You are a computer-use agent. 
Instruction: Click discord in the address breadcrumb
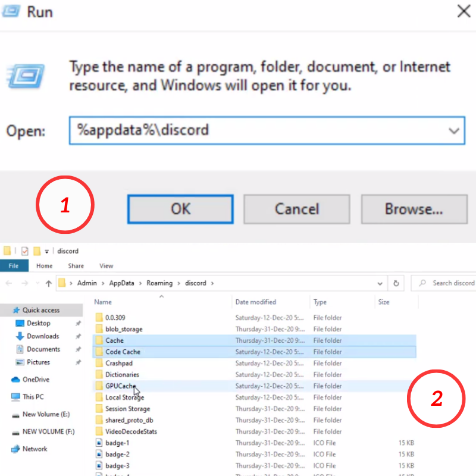(x=196, y=283)
